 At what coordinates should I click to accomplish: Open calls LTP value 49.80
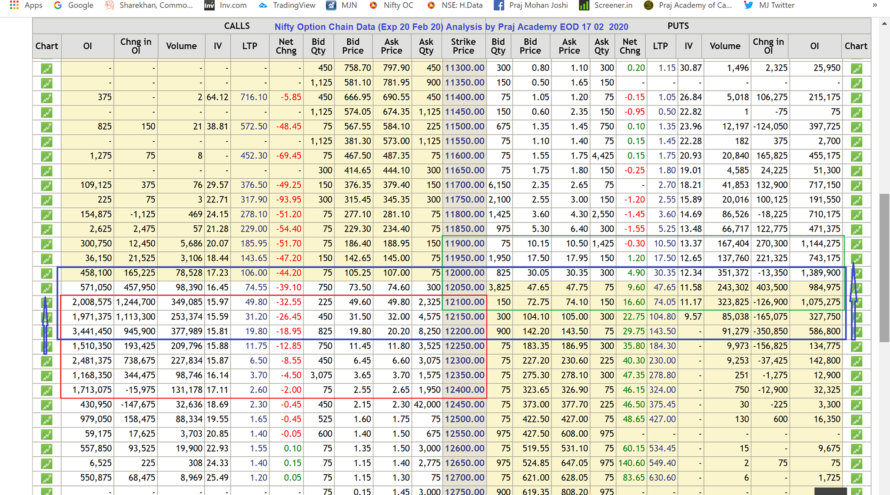(256, 302)
